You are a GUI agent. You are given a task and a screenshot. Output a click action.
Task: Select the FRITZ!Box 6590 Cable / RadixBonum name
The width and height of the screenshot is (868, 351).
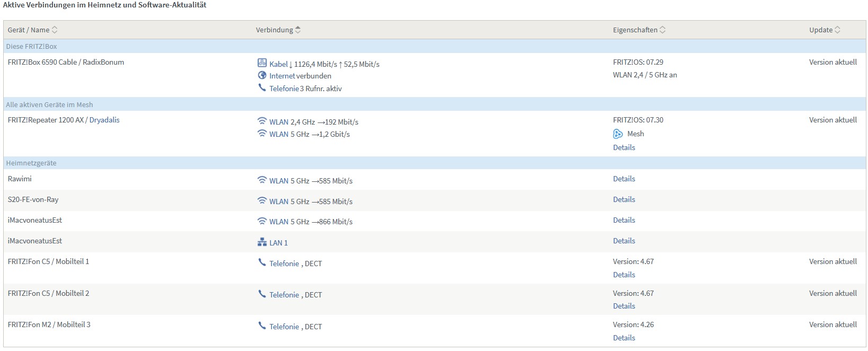[66, 62]
